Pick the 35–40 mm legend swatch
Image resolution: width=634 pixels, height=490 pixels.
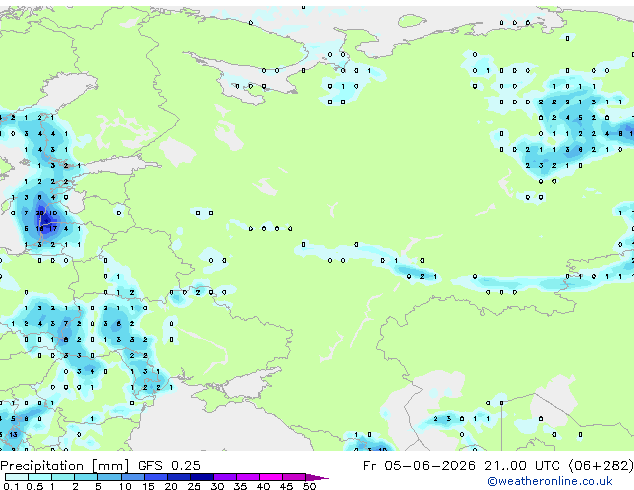248,477
